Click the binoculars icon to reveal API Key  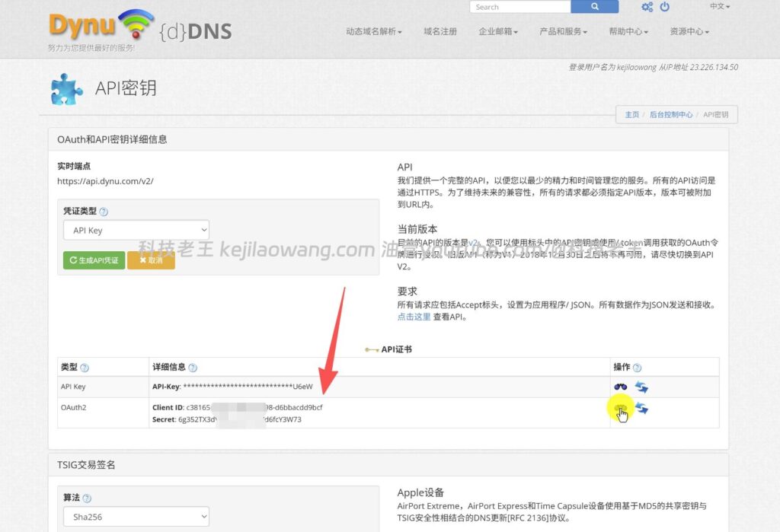622,387
